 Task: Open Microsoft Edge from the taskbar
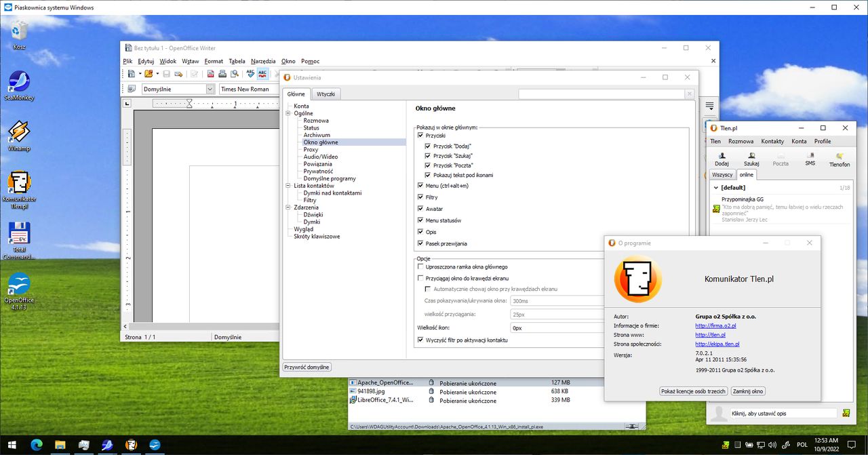pos(35,445)
